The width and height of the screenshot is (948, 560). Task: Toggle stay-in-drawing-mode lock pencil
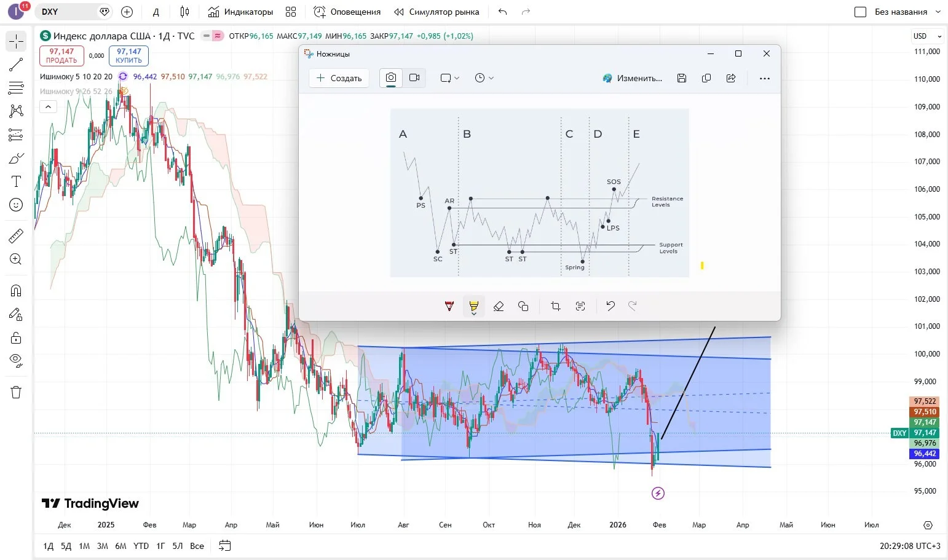[16, 314]
